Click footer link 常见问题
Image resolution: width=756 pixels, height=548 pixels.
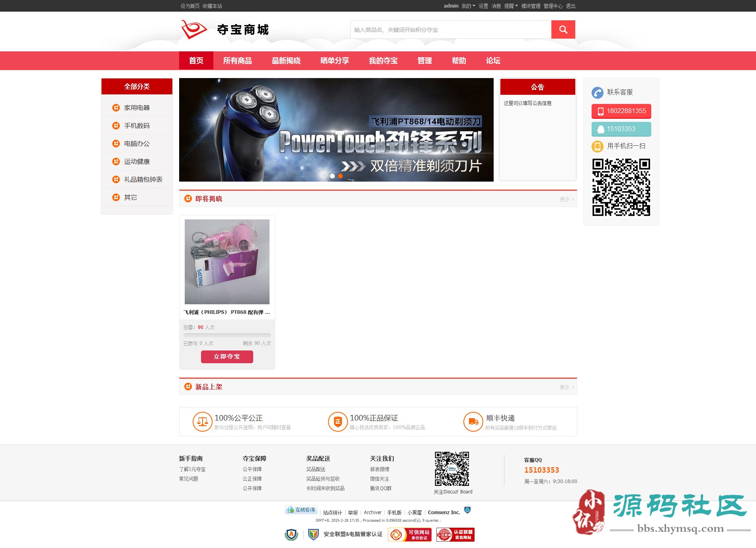tap(188, 479)
